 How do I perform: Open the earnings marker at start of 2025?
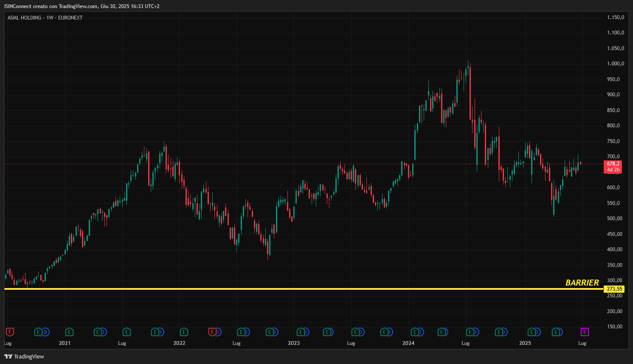[x=531, y=332]
